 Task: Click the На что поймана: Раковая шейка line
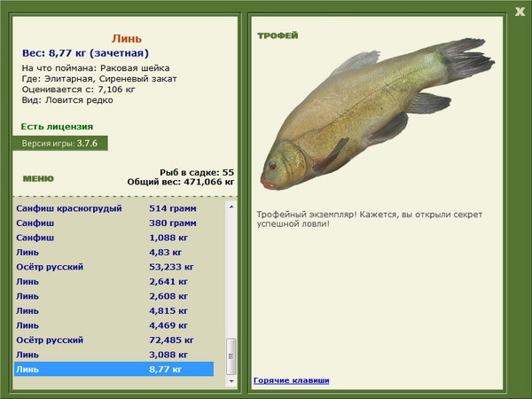click(96, 68)
